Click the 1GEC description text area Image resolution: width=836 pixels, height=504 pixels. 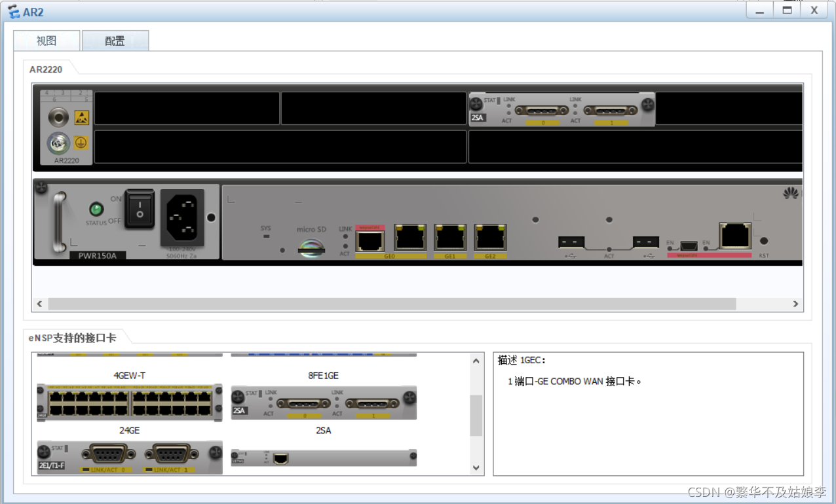(648, 414)
